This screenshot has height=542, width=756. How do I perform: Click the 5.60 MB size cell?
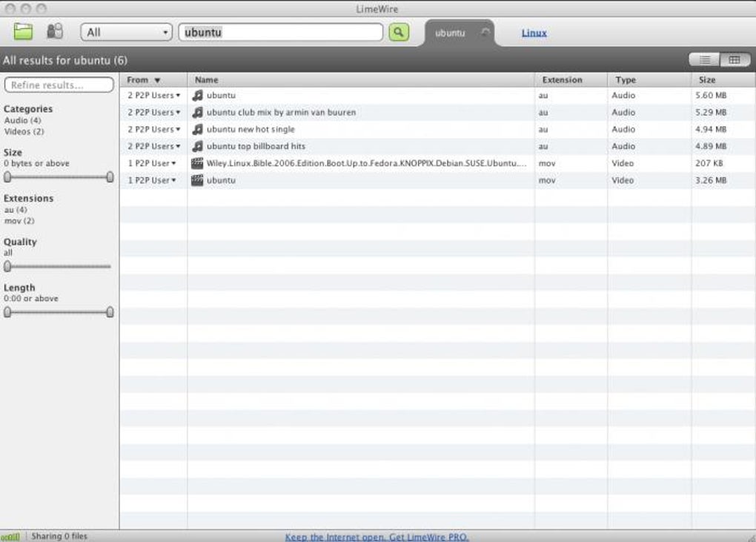(x=711, y=96)
